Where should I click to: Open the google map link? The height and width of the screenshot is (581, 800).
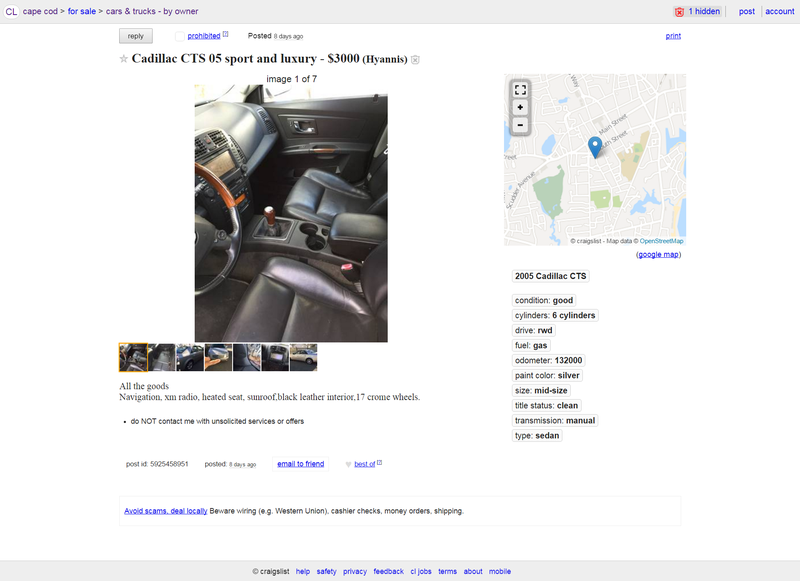658,255
